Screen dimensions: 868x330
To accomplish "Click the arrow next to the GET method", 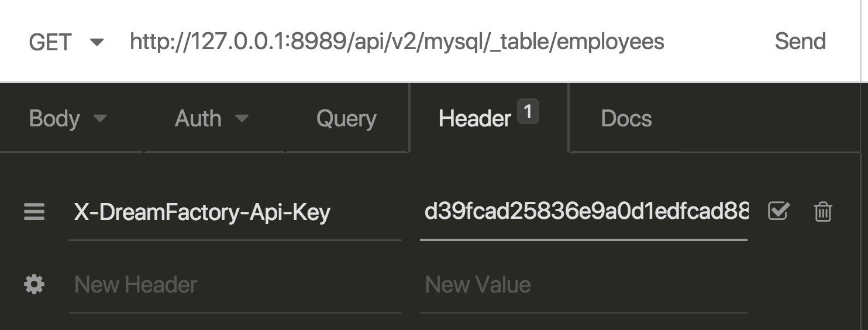I will (x=97, y=42).
